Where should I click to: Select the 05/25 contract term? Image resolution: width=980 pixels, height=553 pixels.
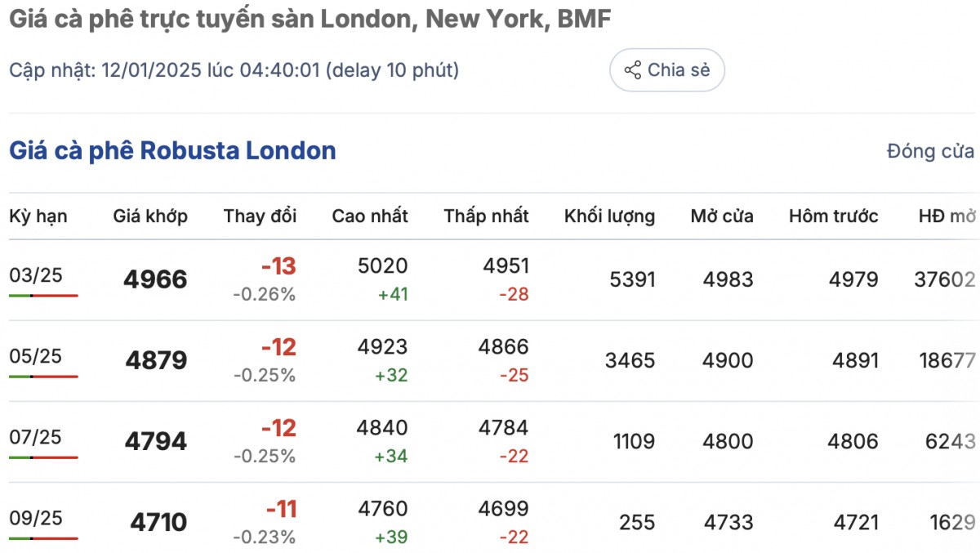(35, 356)
